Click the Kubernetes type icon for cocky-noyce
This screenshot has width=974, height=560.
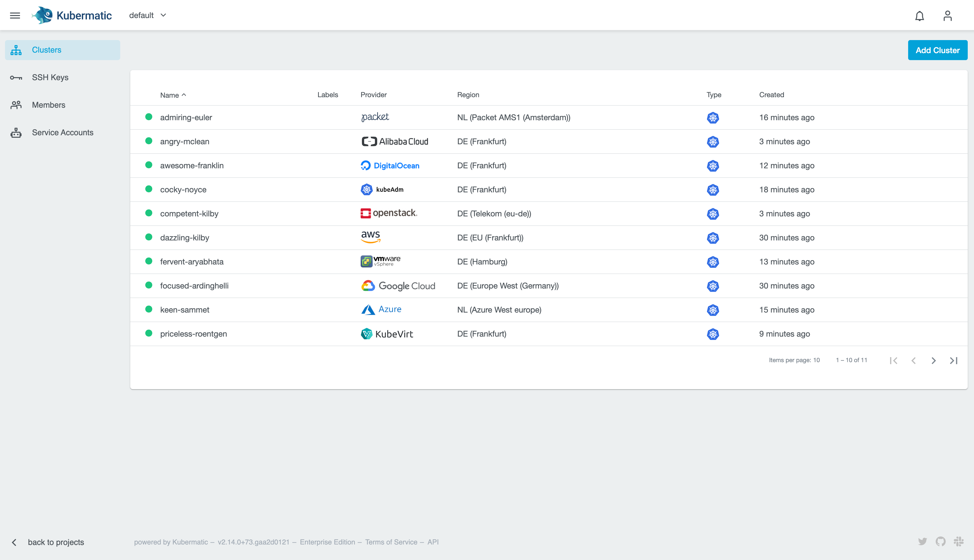click(x=713, y=190)
